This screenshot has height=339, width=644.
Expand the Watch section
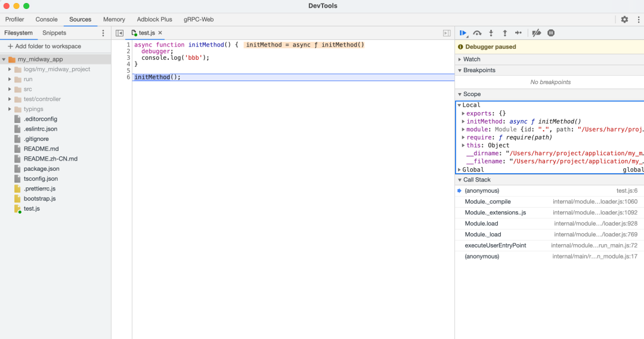point(471,59)
